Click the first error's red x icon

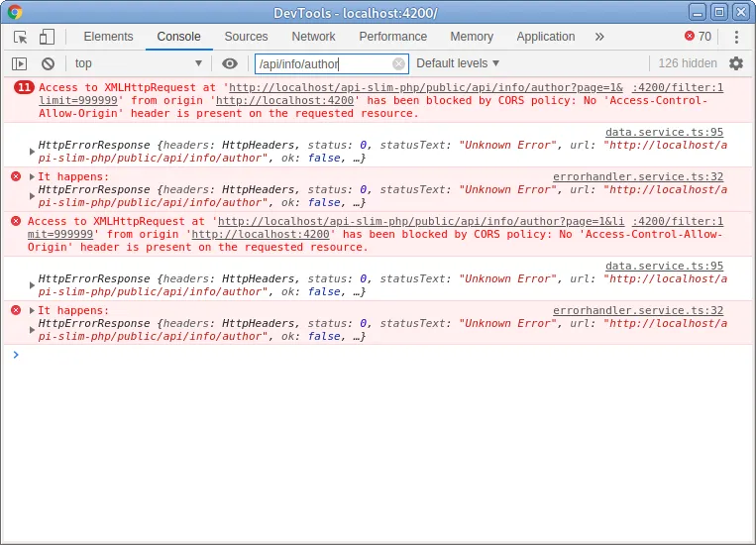pyautogui.click(x=16, y=176)
